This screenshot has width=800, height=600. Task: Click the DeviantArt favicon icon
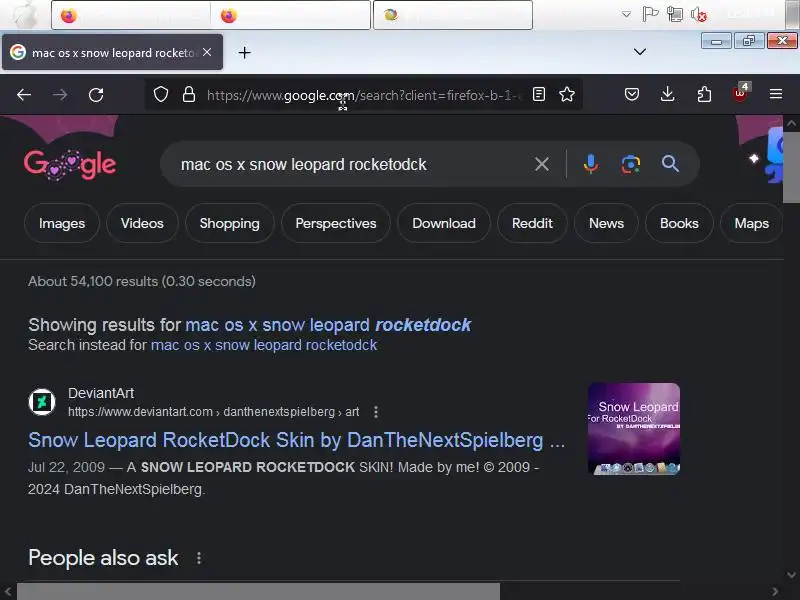[x=42, y=402]
